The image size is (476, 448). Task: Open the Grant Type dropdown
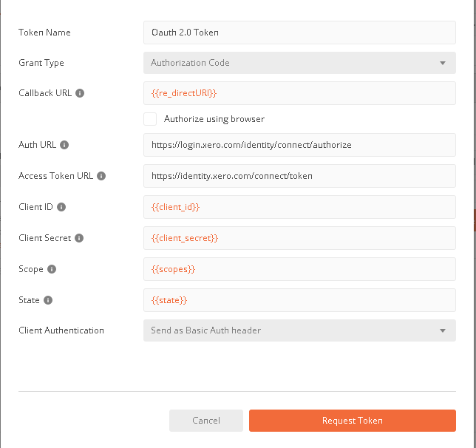[x=299, y=63]
